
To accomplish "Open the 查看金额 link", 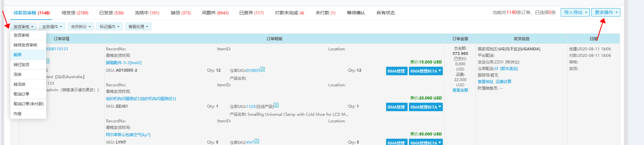I will (x=460, y=90).
